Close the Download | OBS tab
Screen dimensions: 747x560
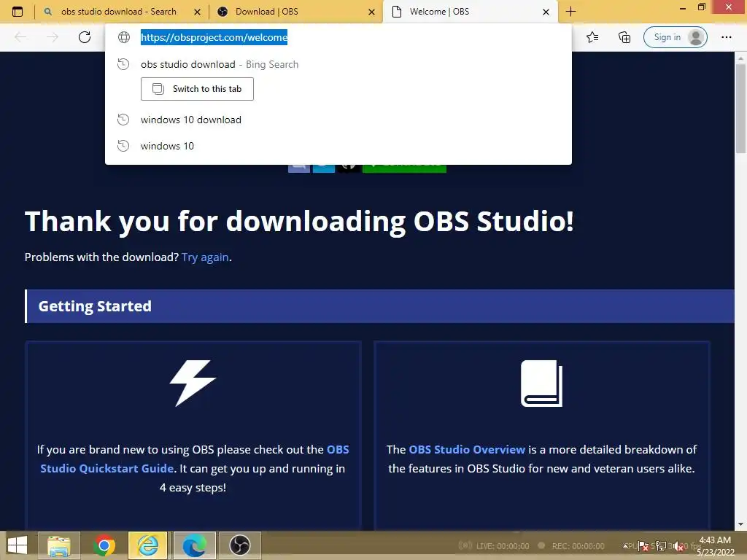371,12
